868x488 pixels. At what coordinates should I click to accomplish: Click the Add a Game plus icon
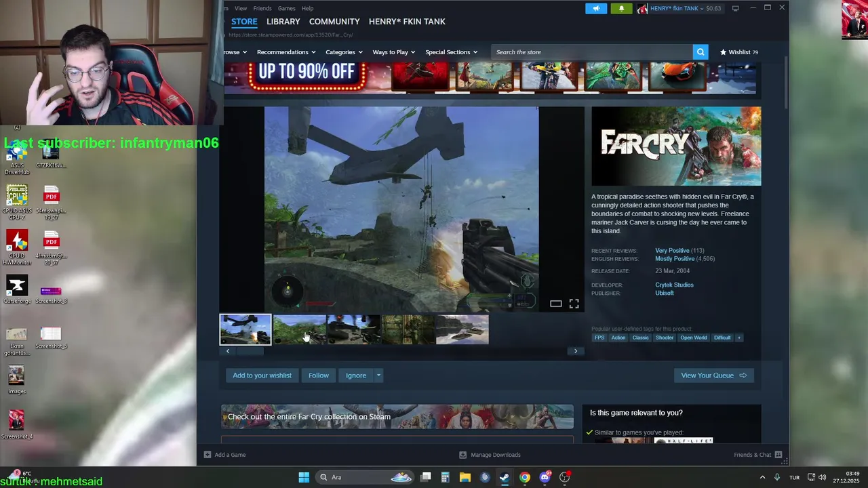(208, 455)
